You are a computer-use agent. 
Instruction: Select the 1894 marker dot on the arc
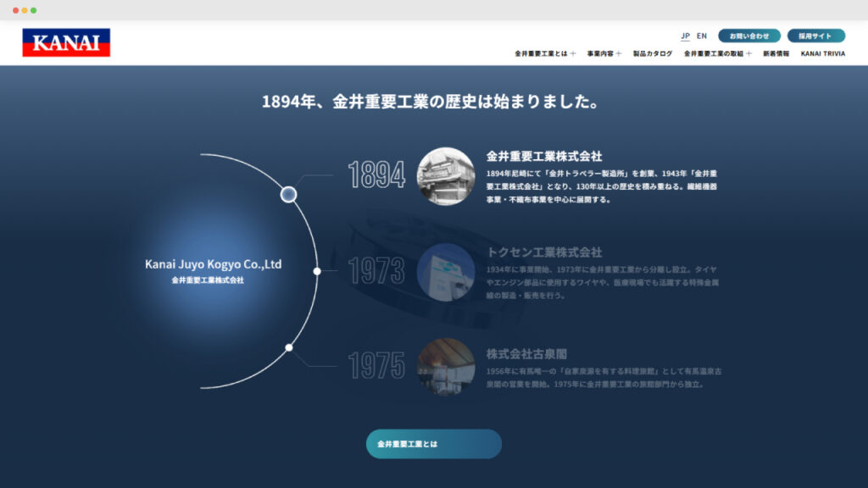coord(288,194)
